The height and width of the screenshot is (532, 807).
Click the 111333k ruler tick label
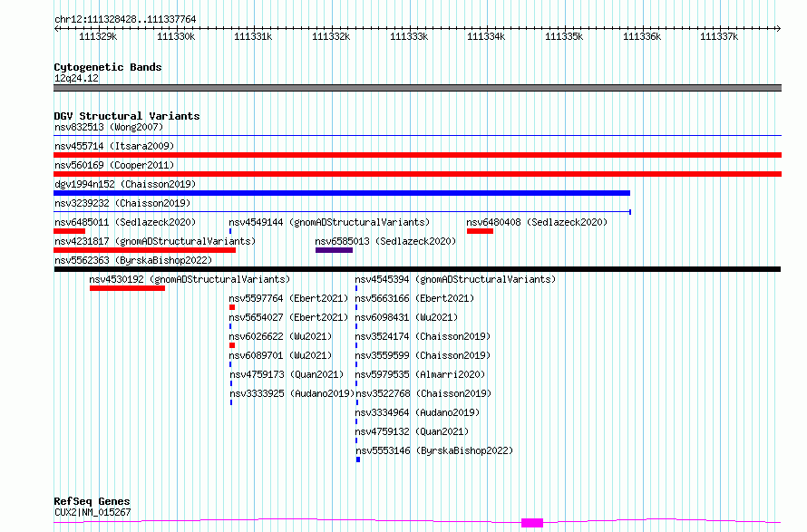pyautogui.click(x=409, y=36)
